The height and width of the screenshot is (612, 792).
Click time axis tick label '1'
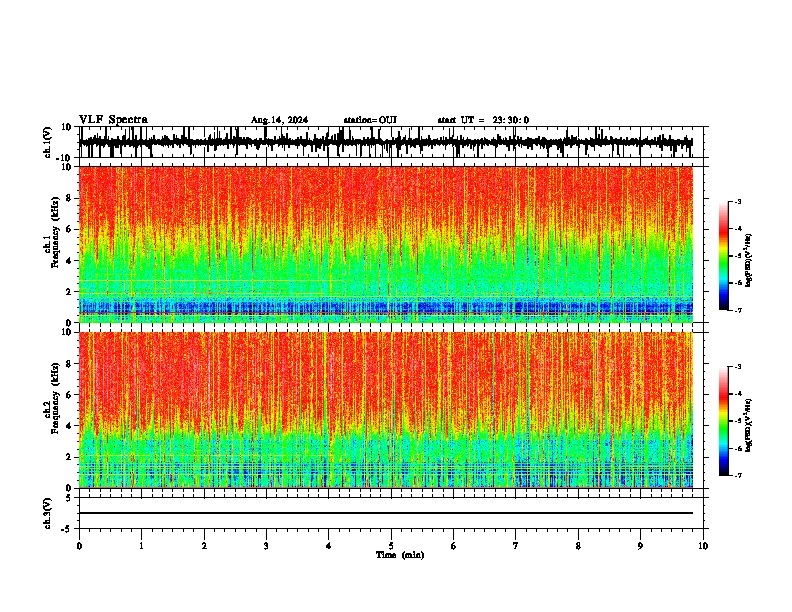coord(141,546)
